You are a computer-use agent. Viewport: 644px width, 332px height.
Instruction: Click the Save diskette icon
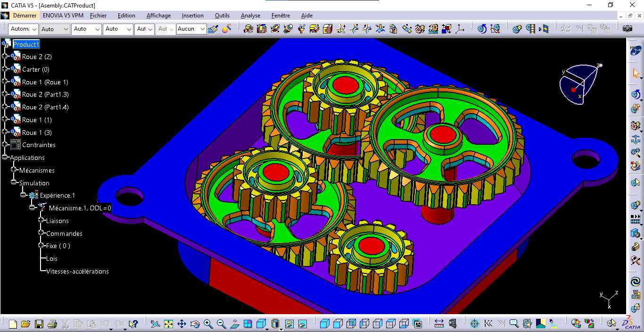point(39,324)
